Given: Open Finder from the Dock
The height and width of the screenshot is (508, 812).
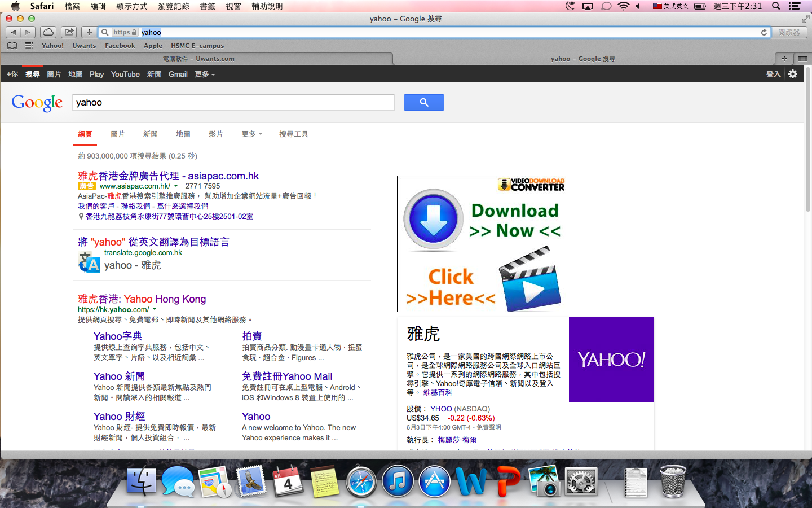Looking at the screenshot, I should (x=141, y=481).
